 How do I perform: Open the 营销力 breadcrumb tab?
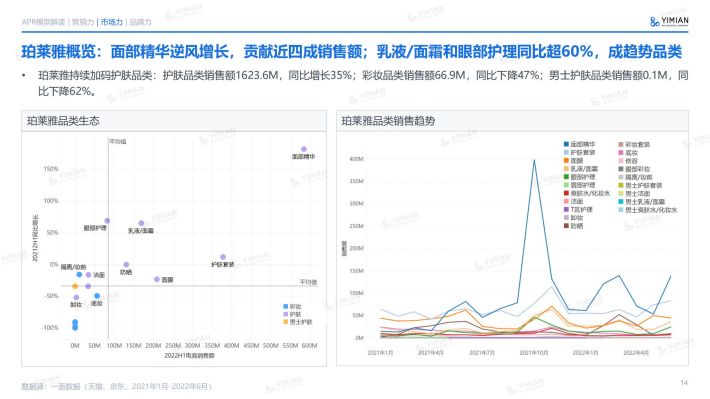click(x=83, y=22)
